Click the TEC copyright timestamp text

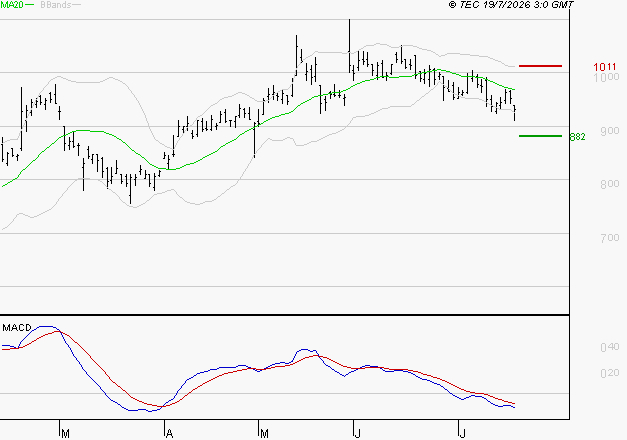511,5
